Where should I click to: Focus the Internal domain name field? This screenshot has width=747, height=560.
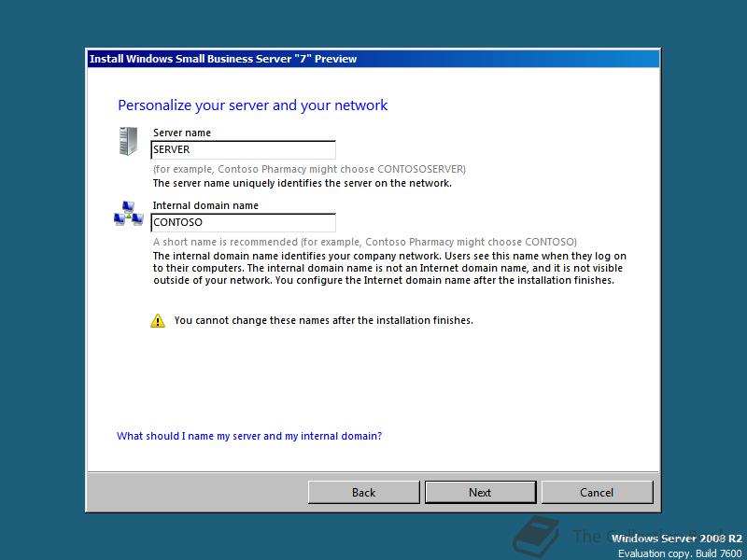point(243,222)
